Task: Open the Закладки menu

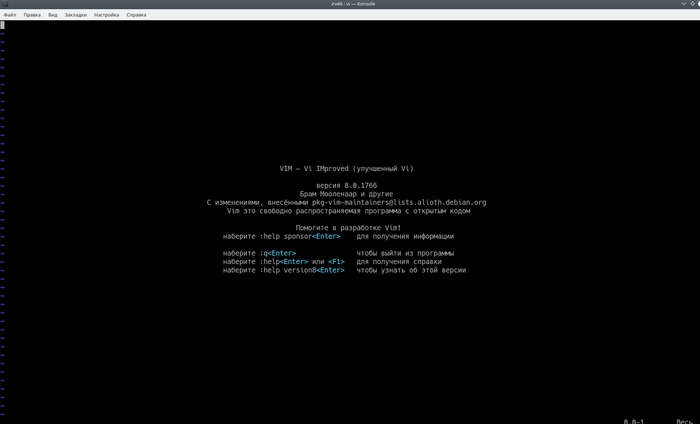Action: [75, 15]
